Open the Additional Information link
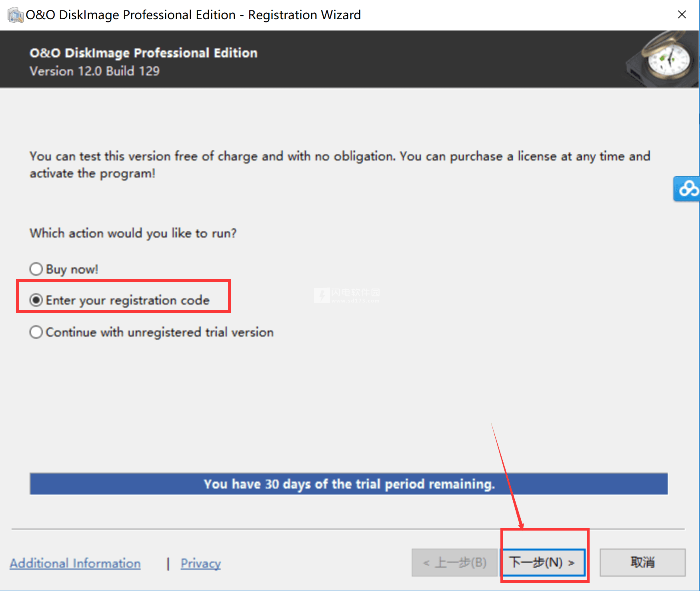Image resolution: width=700 pixels, height=591 pixels. coord(75,563)
